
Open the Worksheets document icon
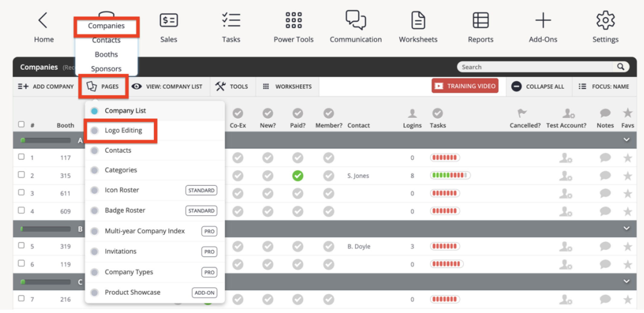pyautogui.click(x=418, y=20)
